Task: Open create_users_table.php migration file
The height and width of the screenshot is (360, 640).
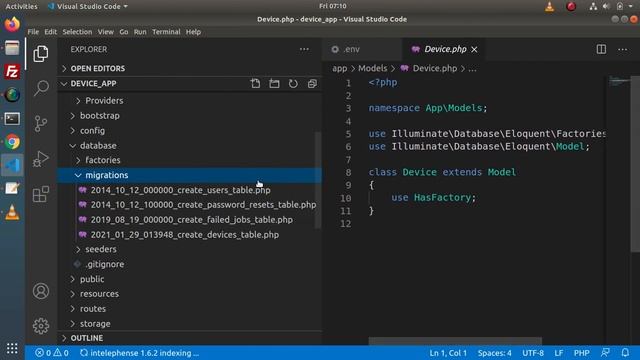Action: click(x=190, y=190)
